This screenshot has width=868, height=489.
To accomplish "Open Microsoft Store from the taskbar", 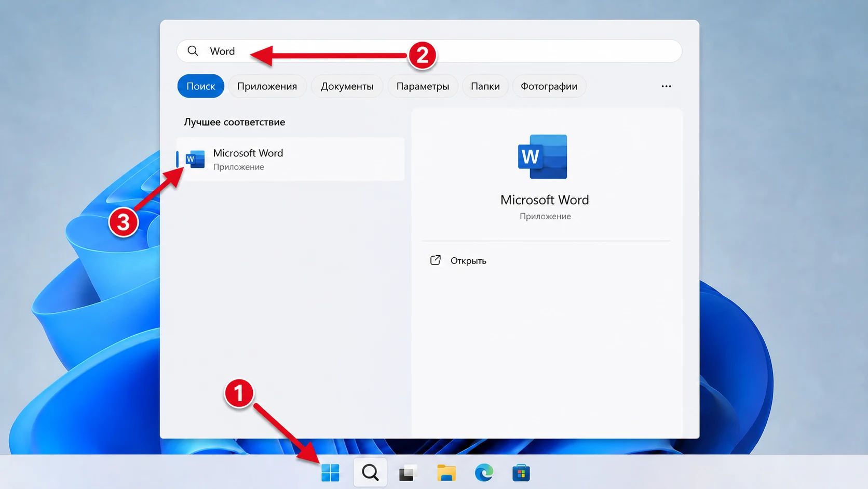I will (x=521, y=473).
